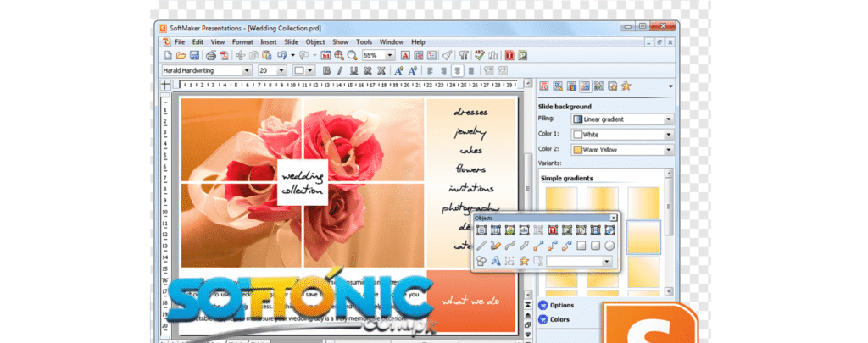868x343 pixels.
Task: Close the Objects floating panel
Action: (x=613, y=218)
